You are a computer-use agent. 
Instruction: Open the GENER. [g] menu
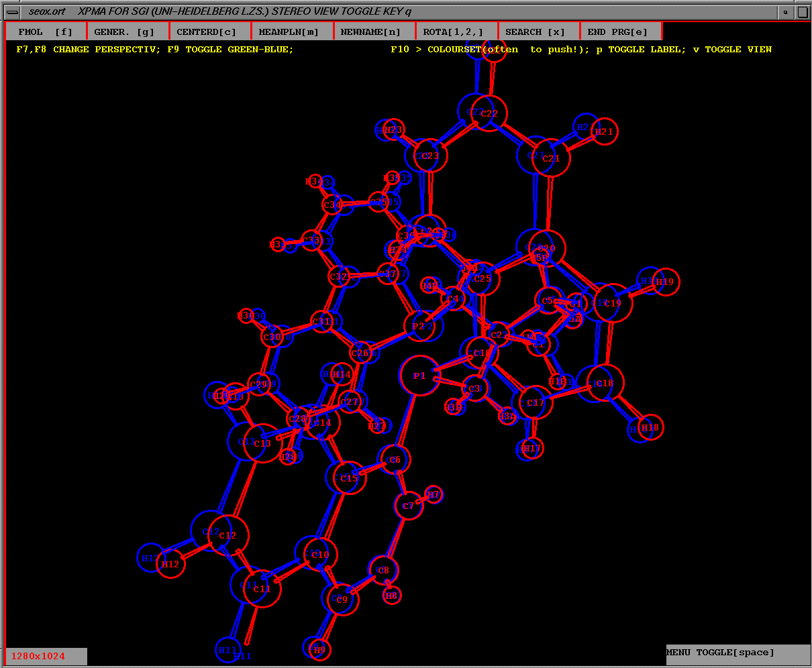click(x=128, y=32)
